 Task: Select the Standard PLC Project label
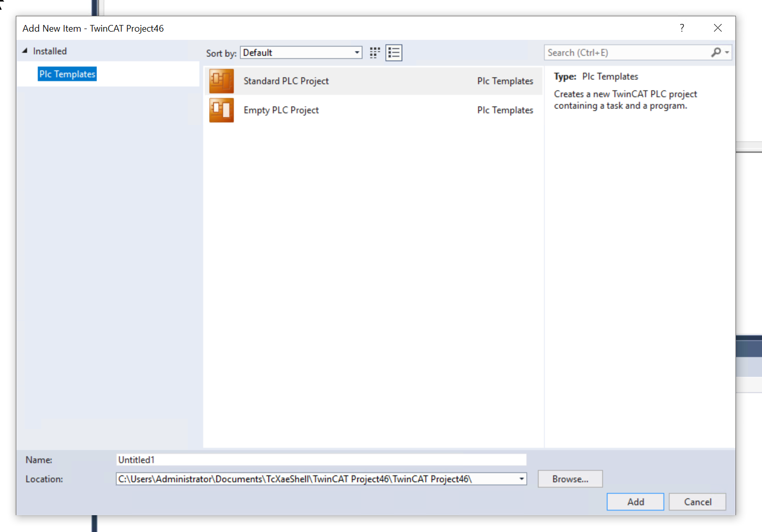[286, 81]
